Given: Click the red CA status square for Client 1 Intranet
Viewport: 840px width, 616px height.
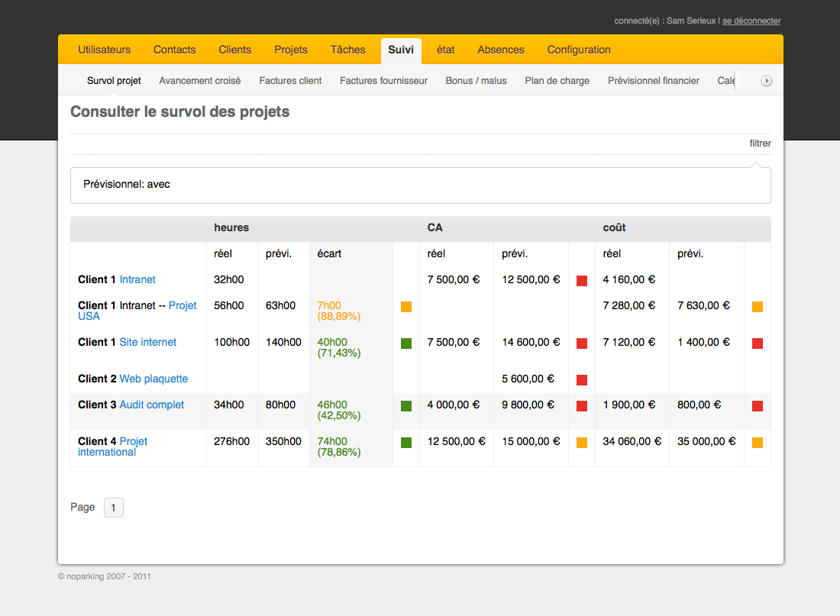Looking at the screenshot, I should click(x=582, y=281).
